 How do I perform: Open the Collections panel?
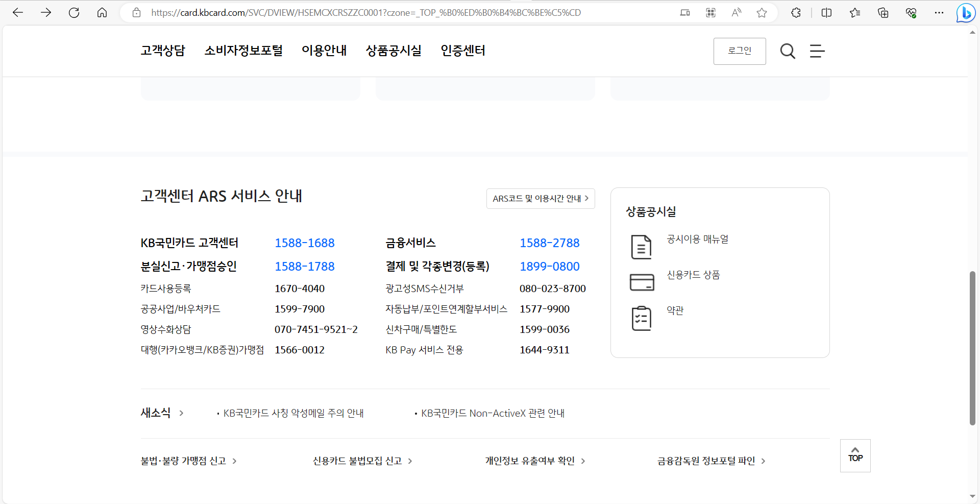883,13
